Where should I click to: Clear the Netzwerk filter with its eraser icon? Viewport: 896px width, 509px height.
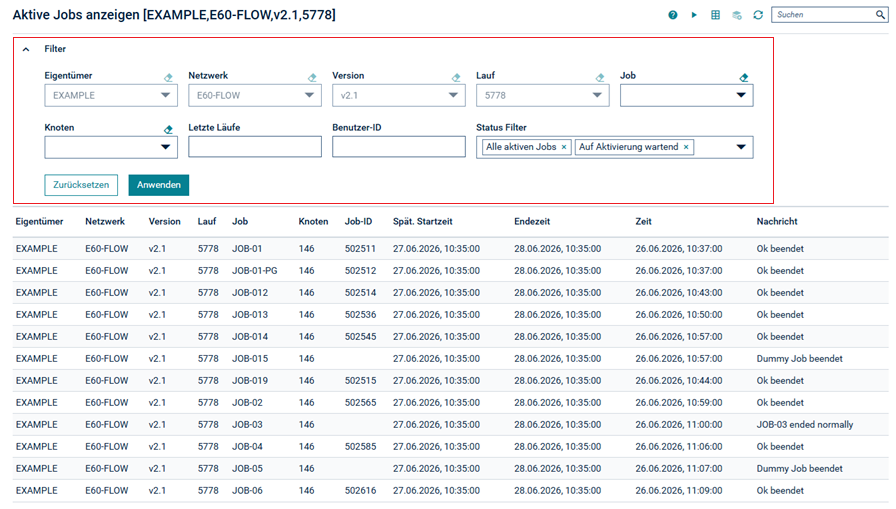coord(312,78)
